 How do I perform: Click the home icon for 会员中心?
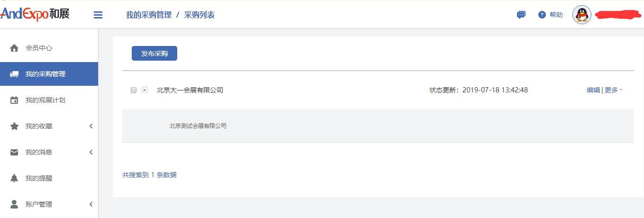(14, 48)
